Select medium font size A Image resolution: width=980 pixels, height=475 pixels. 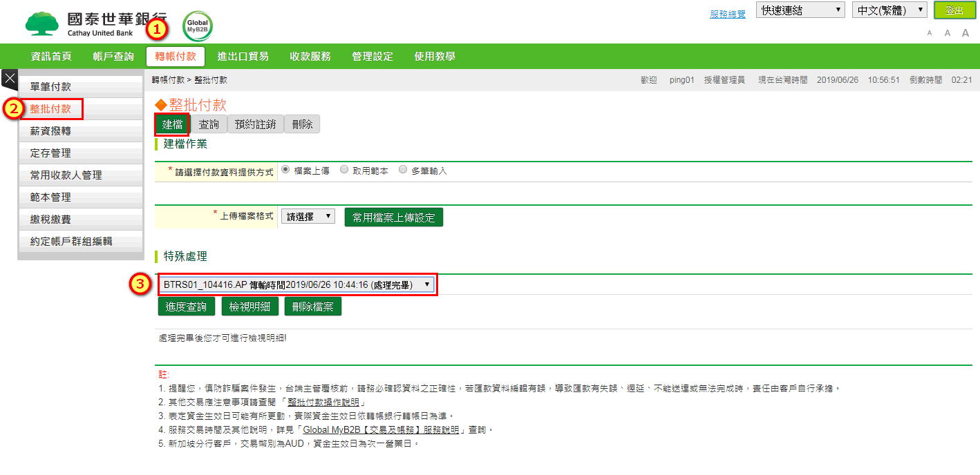tap(948, 33)
